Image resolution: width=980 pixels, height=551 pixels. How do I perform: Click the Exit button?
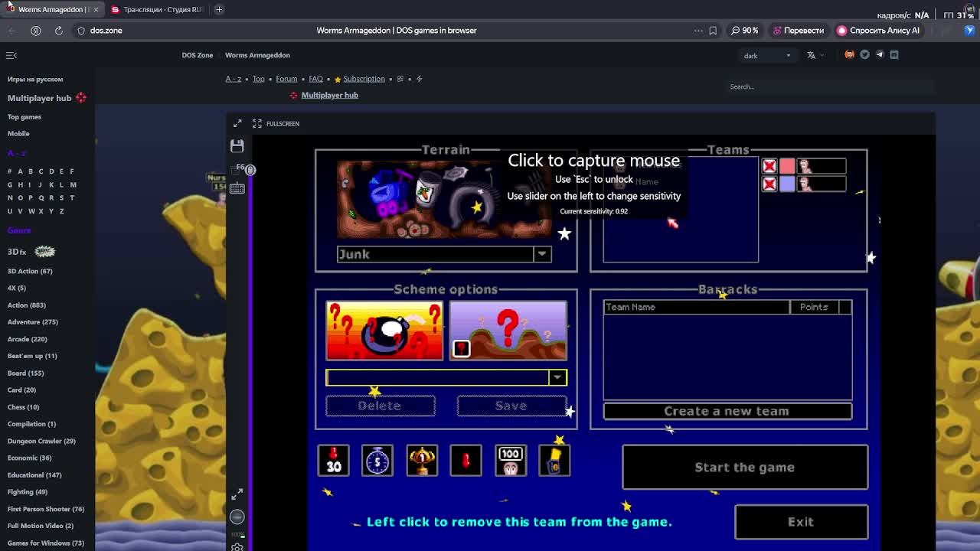pos(801,522)
